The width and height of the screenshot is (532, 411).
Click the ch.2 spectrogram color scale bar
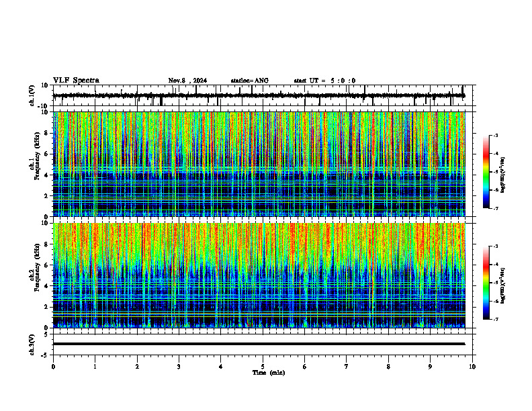[486, 283]
